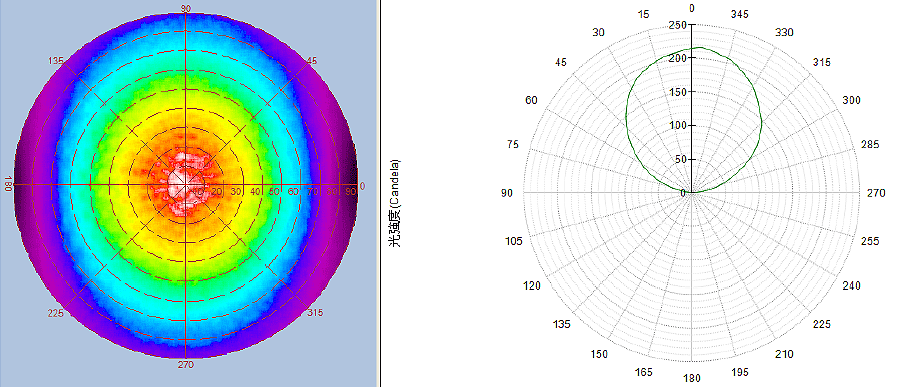Click the 100 candela tick on intensity axis

pos(677,126)
